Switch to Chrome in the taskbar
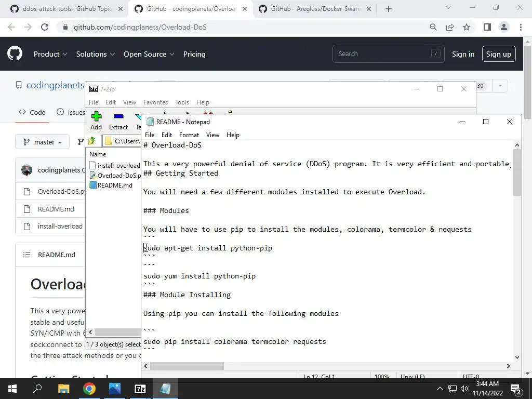 click(89, 389)
